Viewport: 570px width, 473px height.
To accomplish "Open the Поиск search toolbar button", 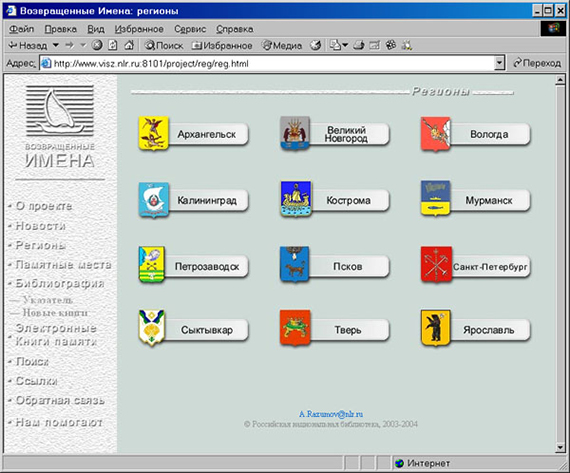I will [164, 45].
